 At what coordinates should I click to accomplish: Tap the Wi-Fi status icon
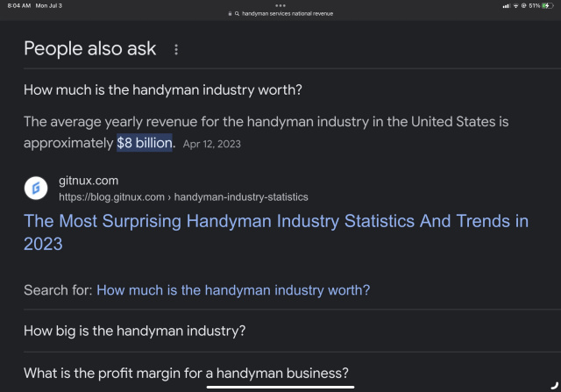515,6
